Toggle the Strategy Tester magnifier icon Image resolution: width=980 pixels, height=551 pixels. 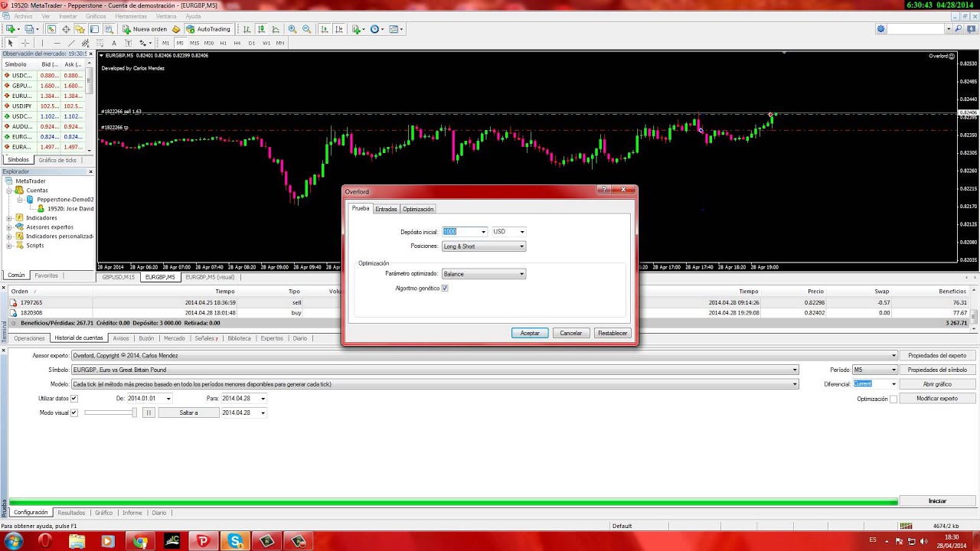[x=109, y=29]
